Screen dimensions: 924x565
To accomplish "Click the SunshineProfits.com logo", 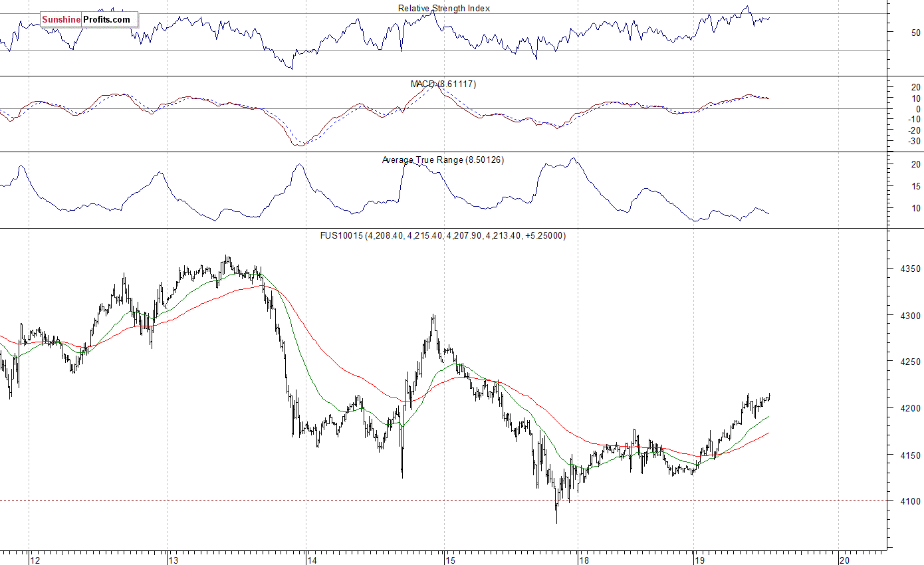I will [89, 20].
